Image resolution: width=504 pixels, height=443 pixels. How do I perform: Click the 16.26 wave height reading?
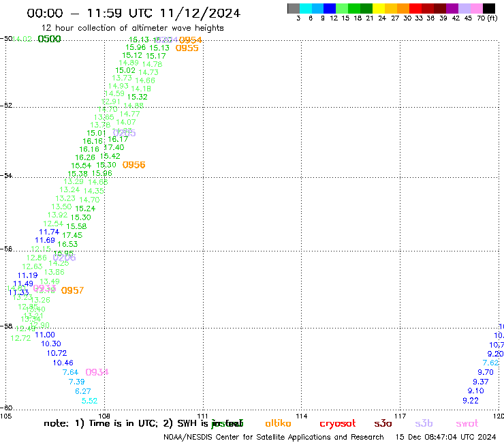coord(85,157)
